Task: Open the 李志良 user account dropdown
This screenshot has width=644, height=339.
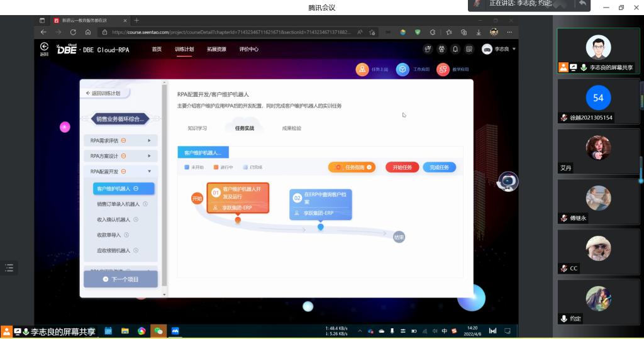Action: [x=499, y=49]
